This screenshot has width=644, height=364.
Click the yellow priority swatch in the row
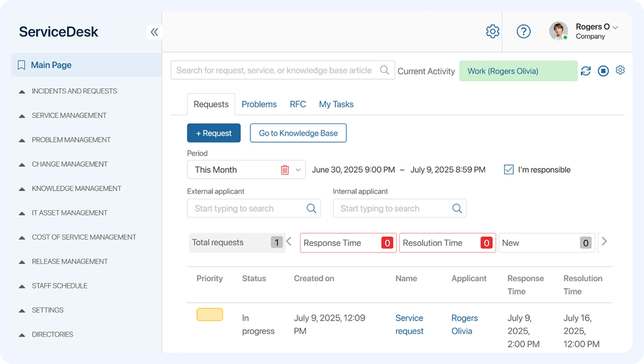(210, 314)
